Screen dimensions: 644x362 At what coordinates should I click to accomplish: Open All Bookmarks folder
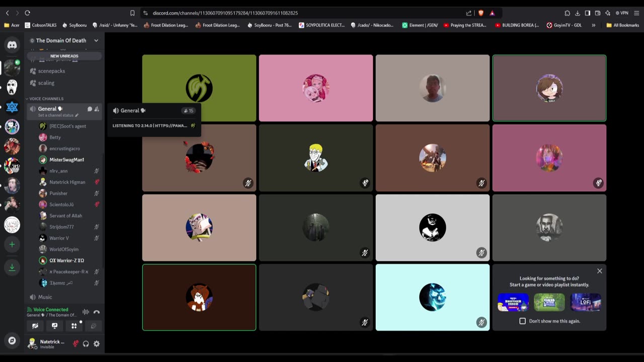tap(622, 25)
